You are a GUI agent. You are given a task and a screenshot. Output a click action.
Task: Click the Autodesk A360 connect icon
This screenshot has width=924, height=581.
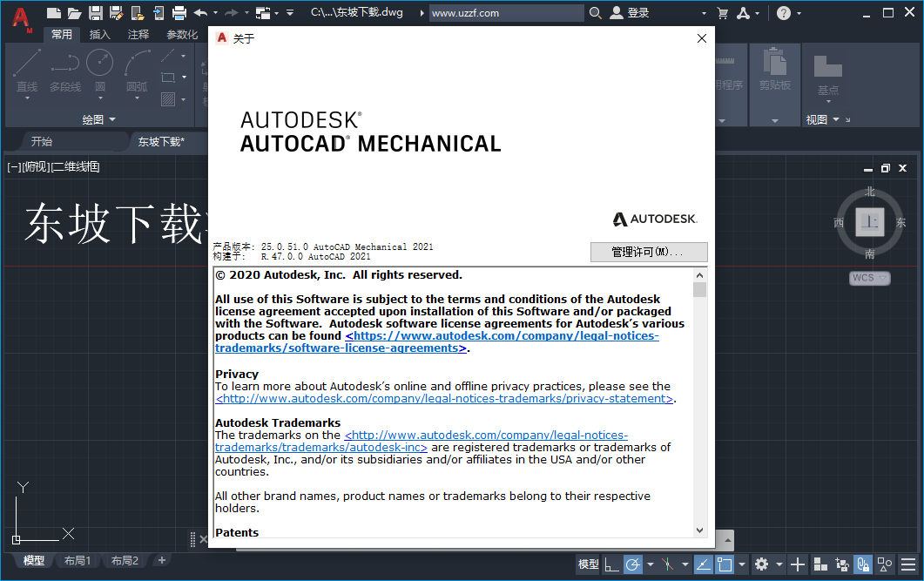(x=743, y=13)
